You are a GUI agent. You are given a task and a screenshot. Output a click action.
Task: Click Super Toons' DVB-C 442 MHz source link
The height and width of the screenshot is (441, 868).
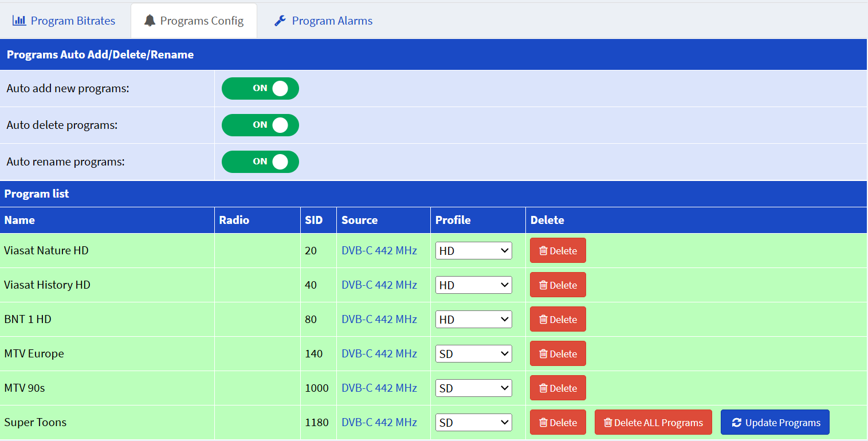[379, 422]
